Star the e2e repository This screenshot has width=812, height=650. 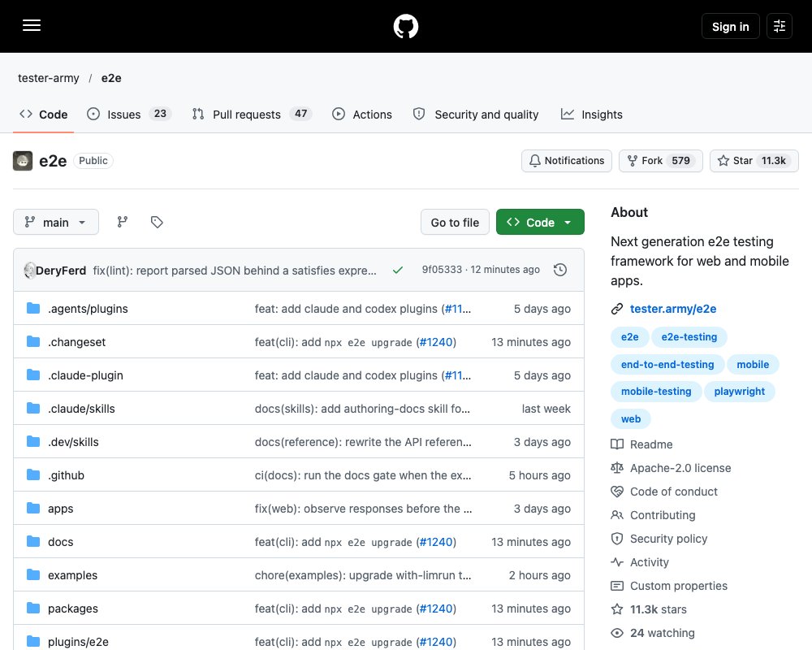coord(754,161)
